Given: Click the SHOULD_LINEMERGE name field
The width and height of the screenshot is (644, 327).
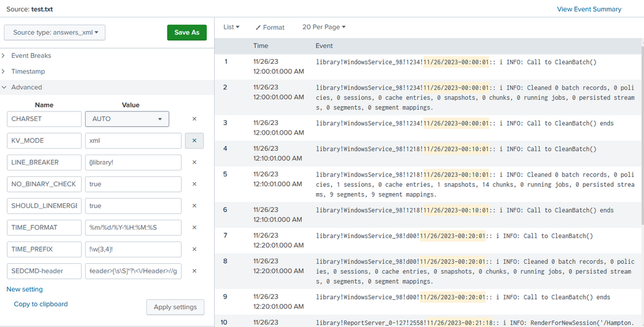Looking at the screenshot, I should pyautogui.click(x=44, y=206).
